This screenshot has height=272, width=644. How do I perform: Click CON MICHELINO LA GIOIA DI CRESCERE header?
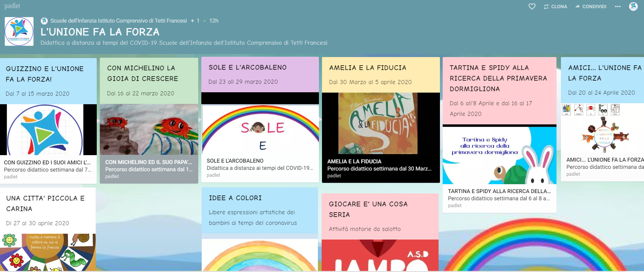tap(143, 73)
